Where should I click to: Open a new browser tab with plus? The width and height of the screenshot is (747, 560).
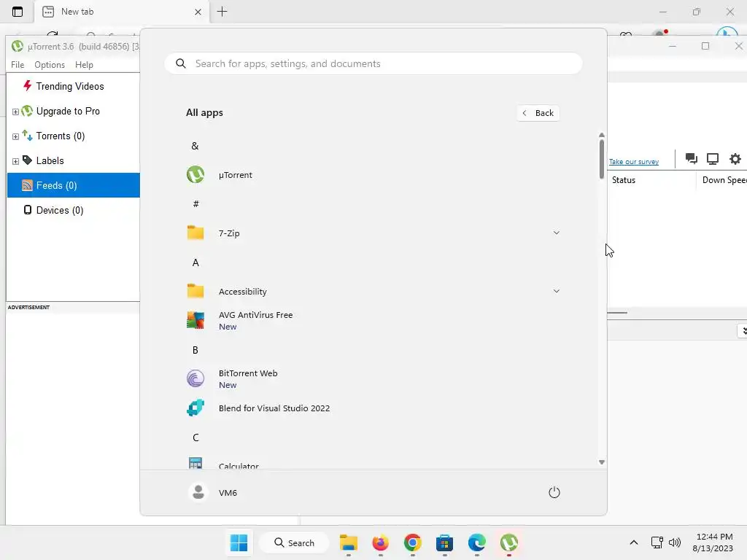tap(222, 12)
